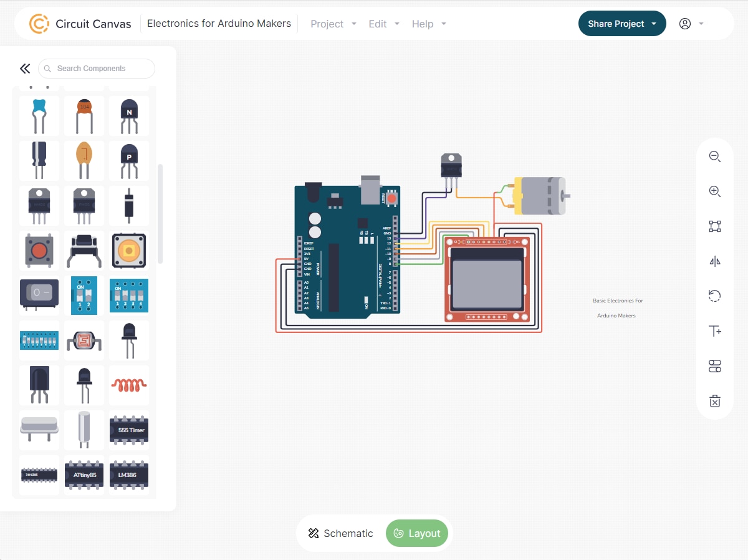The height and width of the screenshot is (560, 748).
Task: Click the delete trash icon
Action: point(714,401)
